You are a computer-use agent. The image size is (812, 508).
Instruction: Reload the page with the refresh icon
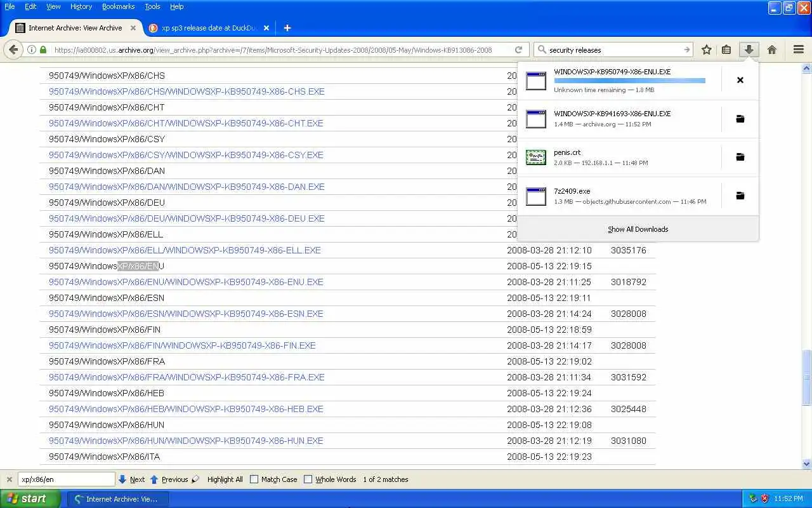click(518, 50)
